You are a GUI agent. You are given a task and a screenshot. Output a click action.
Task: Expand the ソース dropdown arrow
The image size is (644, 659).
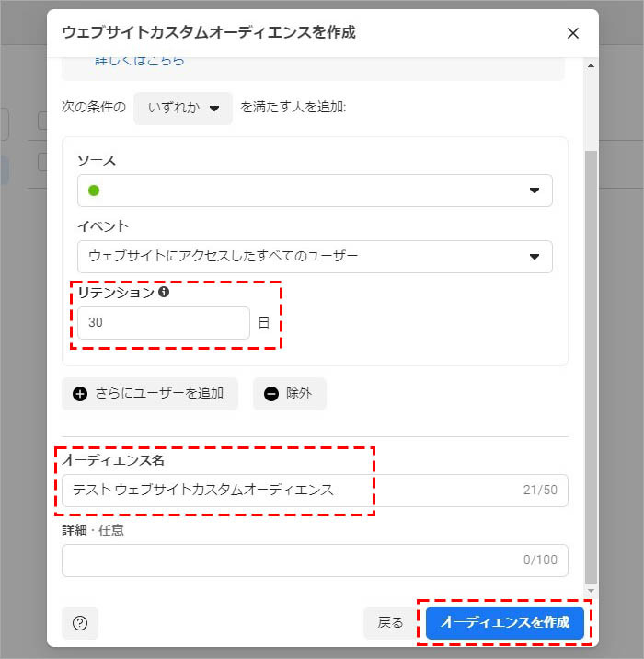[534, 191]
